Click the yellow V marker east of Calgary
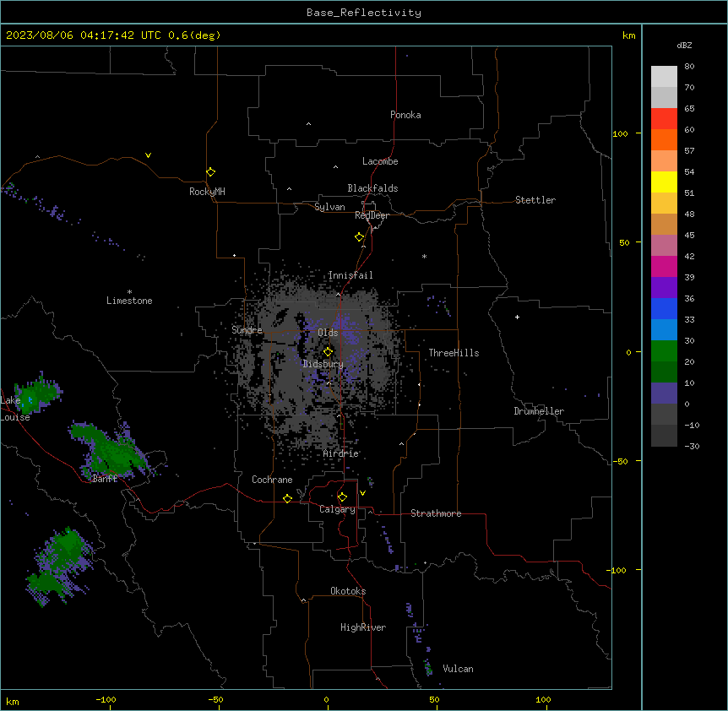728x711 pixels. [x=362, y=493]
